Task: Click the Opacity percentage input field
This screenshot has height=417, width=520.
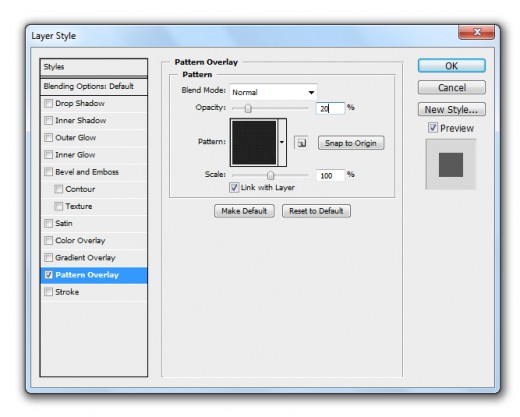Action: tap(330, 108)
